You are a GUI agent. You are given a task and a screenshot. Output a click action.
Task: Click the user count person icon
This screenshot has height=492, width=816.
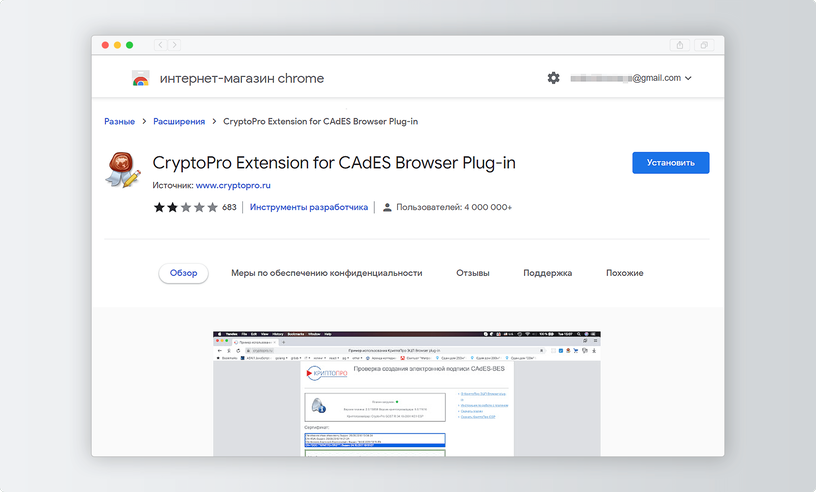click(x=387, y=207)
